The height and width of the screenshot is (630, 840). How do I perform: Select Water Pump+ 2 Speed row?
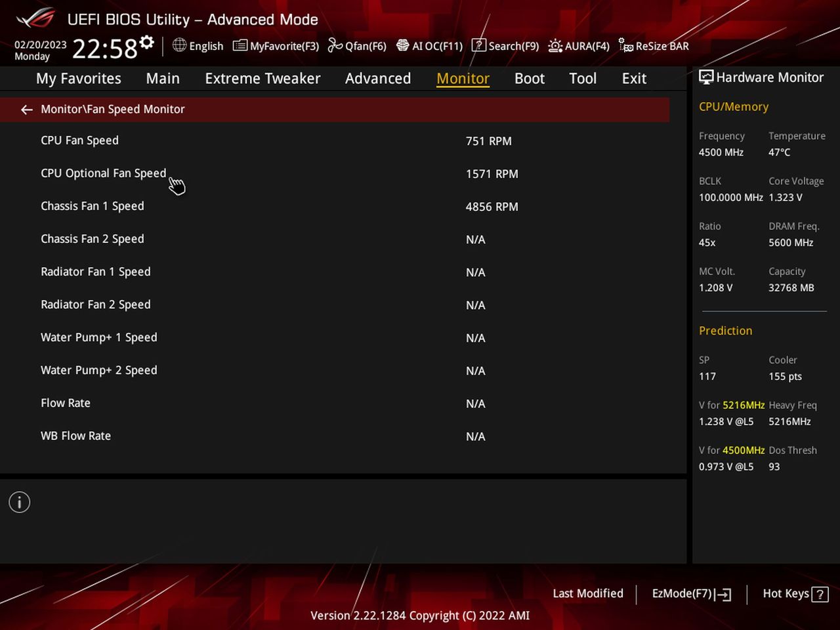click(x=335, y=370)
